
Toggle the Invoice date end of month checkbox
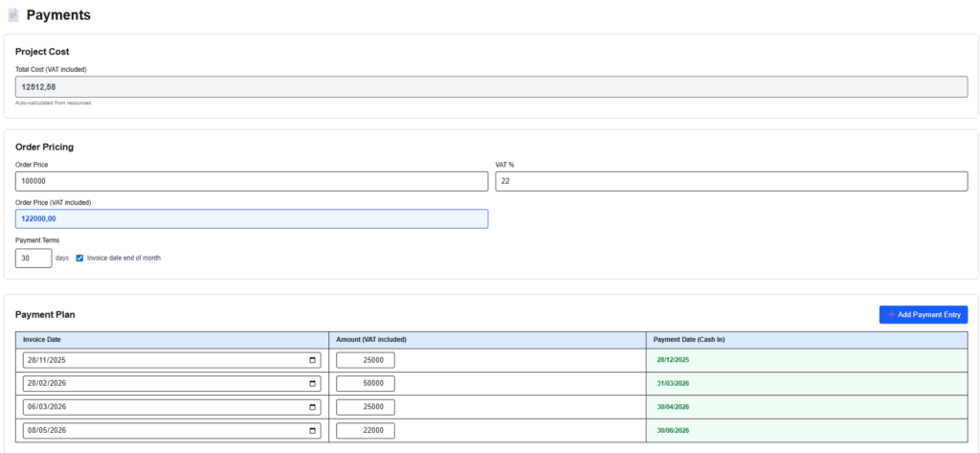(x=79, y=258)
